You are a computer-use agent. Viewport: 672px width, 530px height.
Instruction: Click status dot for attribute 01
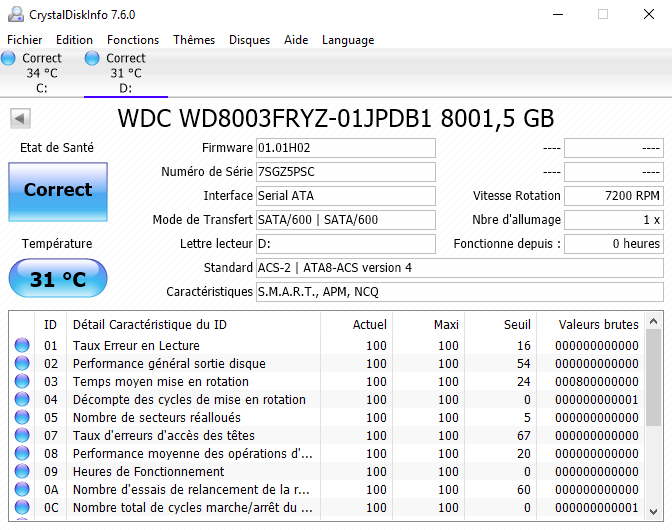(22, 345)
